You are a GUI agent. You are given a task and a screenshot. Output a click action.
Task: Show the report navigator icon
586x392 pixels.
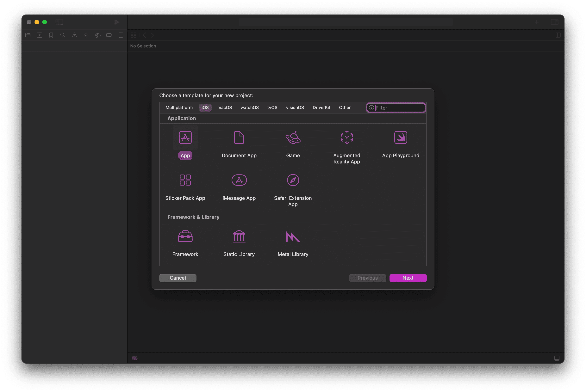pyautogui.click(x=121, y=35)
